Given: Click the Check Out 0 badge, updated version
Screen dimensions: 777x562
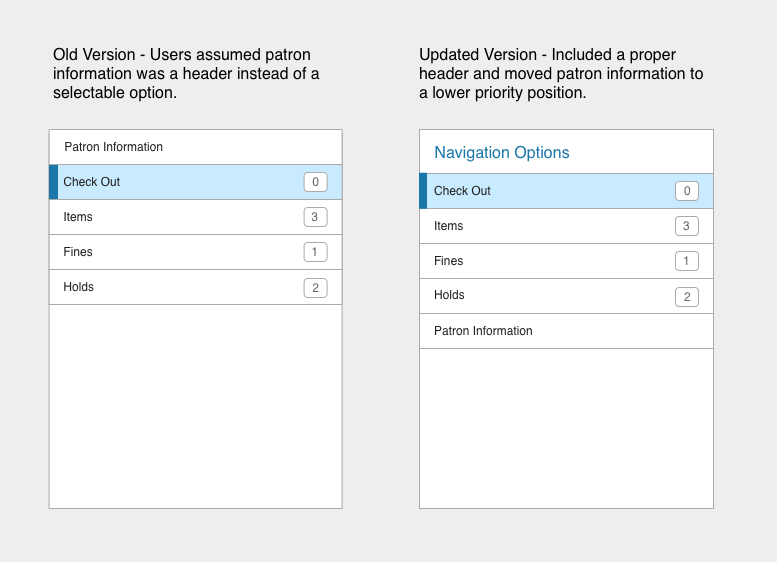Looking at the screenshot, I should point(686,191).
